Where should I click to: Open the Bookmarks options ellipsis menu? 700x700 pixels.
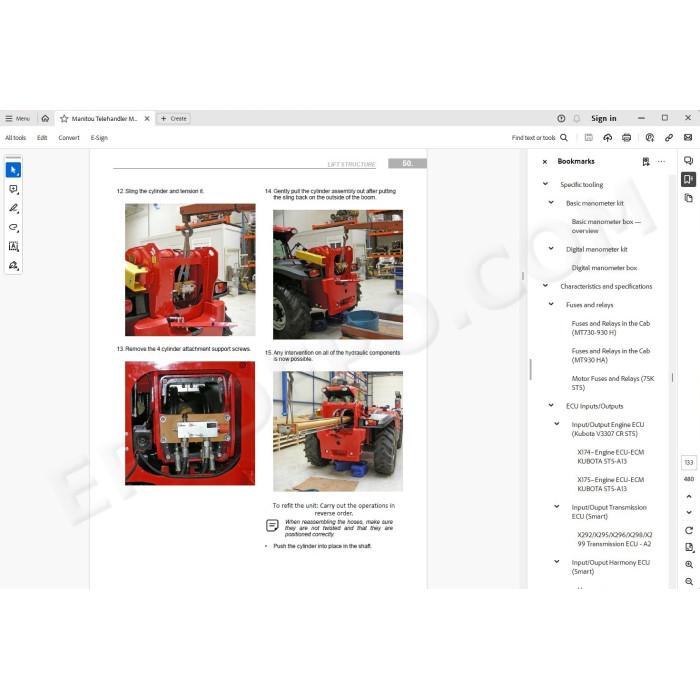point(661,162)
